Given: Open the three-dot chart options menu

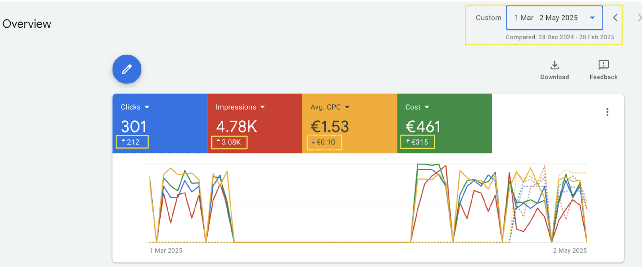Looking at the screenshot, I should tap(607, 112).
